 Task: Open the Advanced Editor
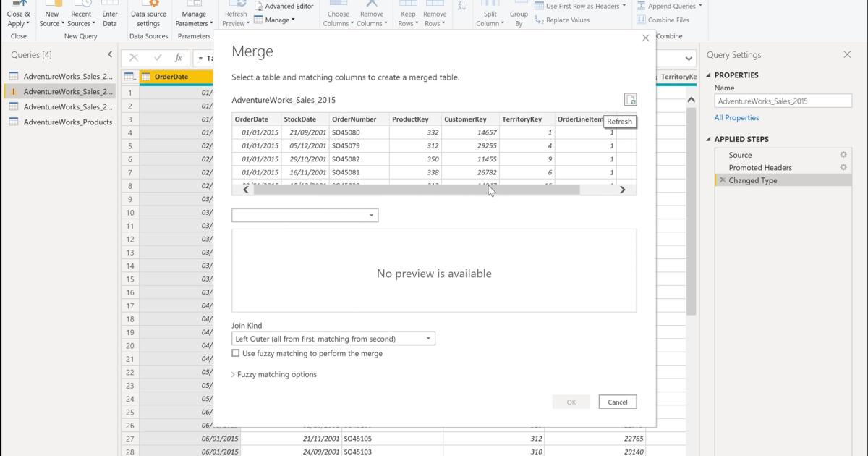285,6
